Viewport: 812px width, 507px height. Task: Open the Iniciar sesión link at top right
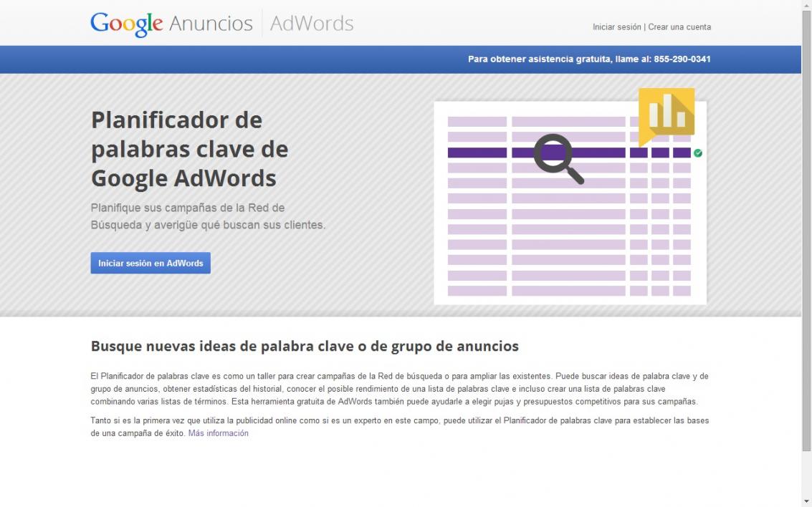616,27
